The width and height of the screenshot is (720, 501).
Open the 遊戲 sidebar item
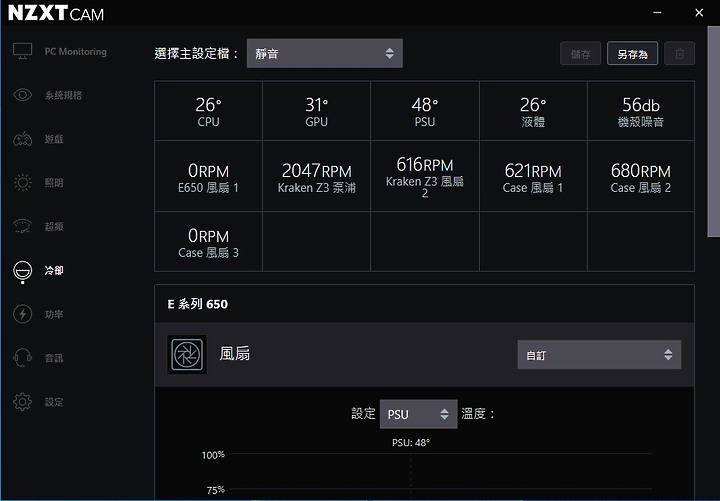click(54, 139)
